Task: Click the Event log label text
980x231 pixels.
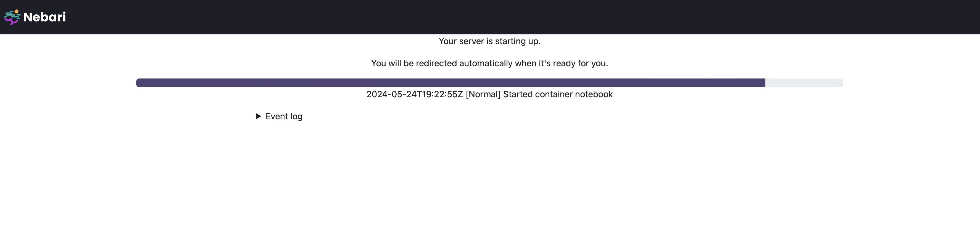Action: (284, 116)
